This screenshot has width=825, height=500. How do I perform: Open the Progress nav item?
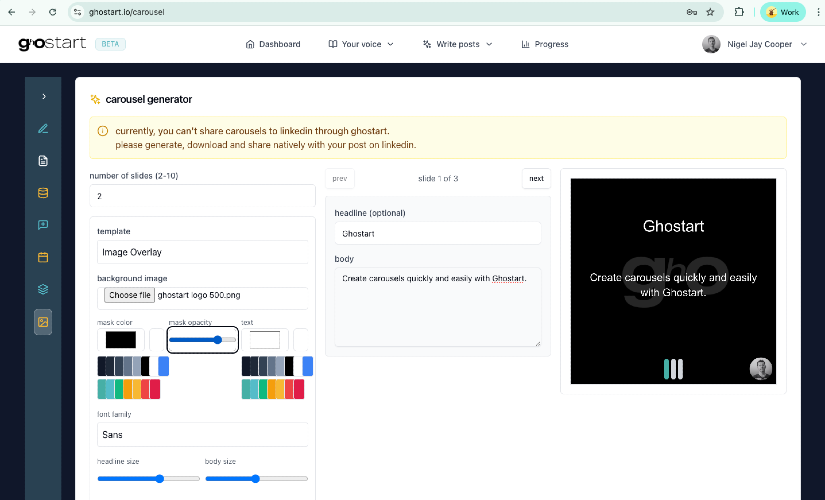[x=545, y=44]
